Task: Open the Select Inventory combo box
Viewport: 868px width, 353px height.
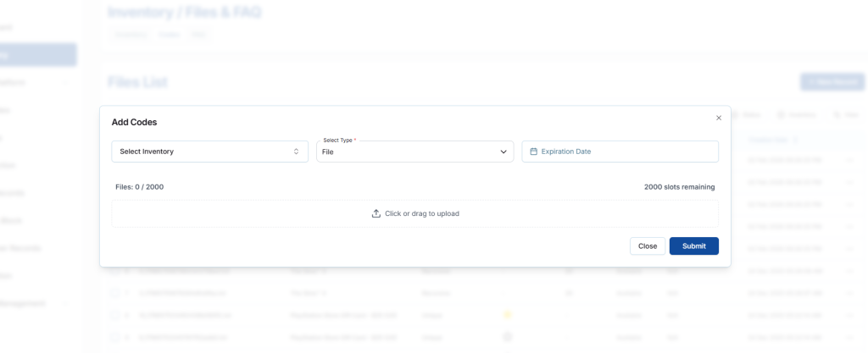Action: coord(209,152)
